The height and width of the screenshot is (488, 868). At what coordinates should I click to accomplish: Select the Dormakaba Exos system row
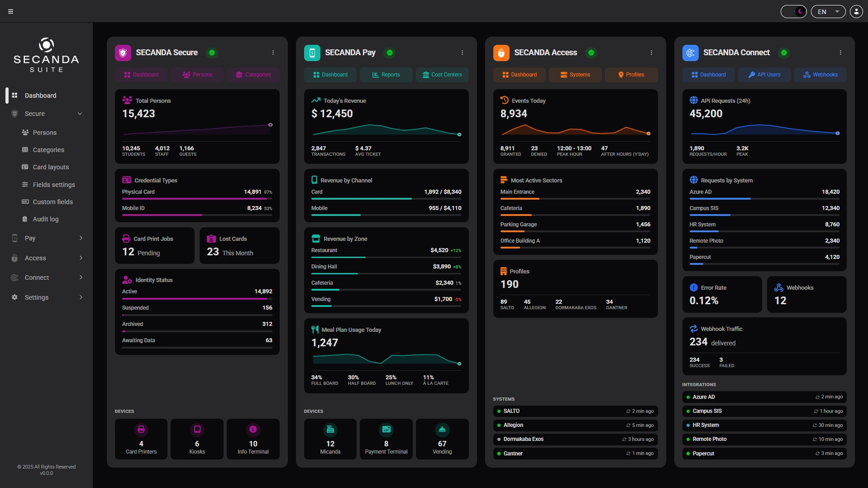[575, 439]
